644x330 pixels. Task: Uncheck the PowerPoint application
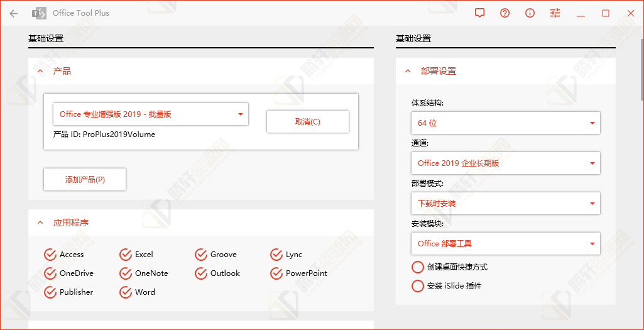[276, 273]
